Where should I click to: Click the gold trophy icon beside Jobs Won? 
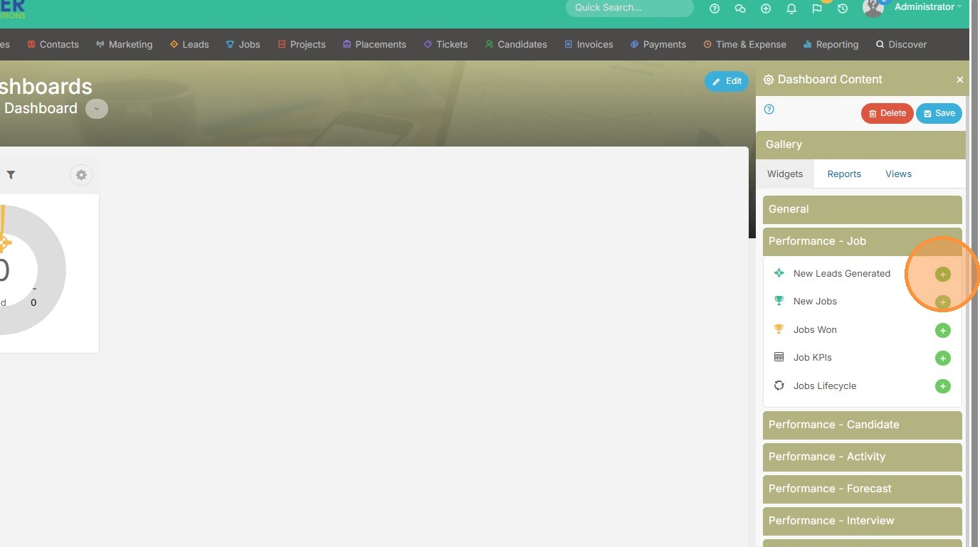779,329
